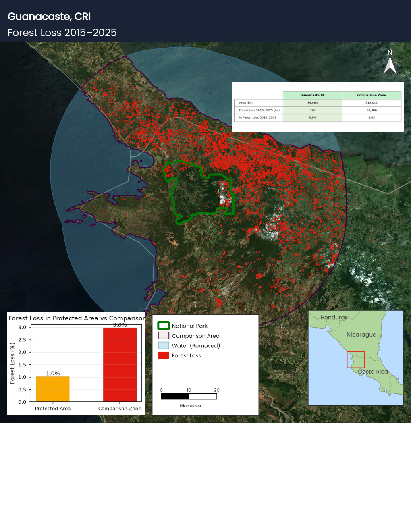Select the "1.0%" bar value label
The image size is (411, 532).
[53, 373]
